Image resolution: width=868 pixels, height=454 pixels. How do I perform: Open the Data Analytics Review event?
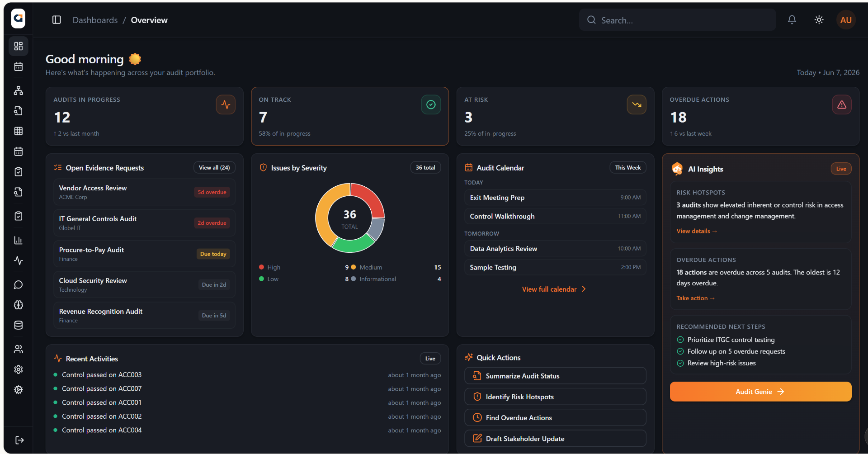click(x=555, y=249)
